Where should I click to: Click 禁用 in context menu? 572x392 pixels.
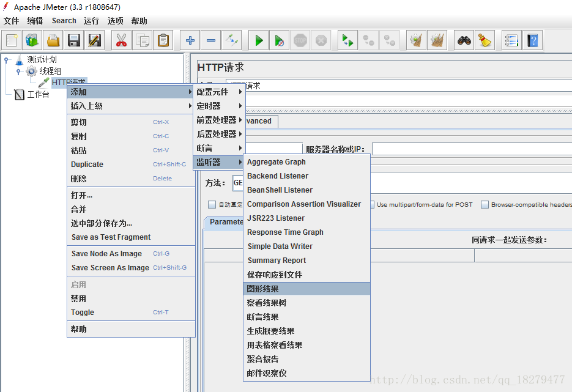[x=131, y=298]
